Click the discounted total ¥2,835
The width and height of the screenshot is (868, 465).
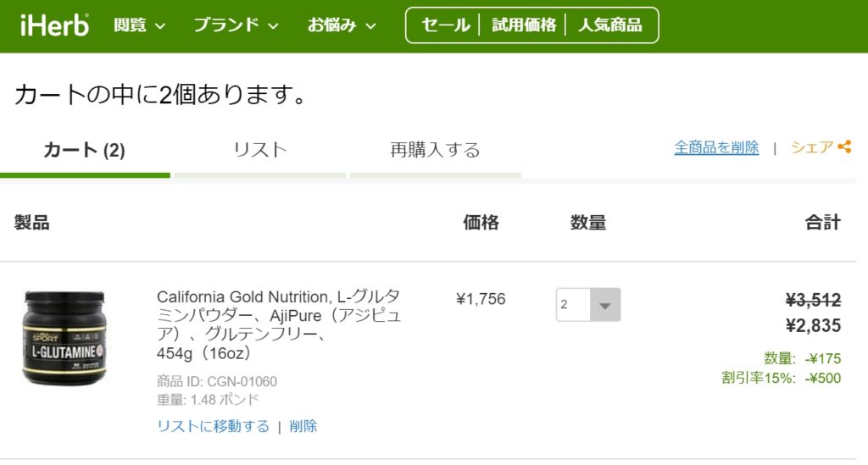(813, 325)
